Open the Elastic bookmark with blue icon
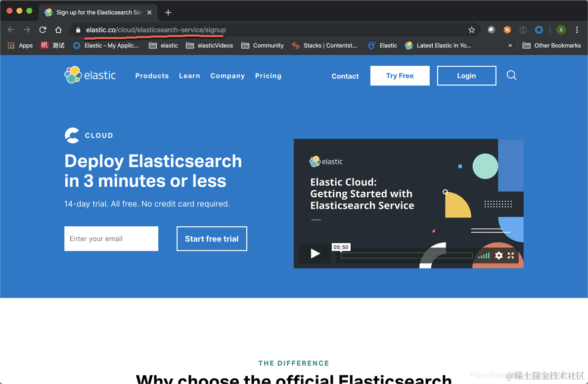 pos(382,45)
